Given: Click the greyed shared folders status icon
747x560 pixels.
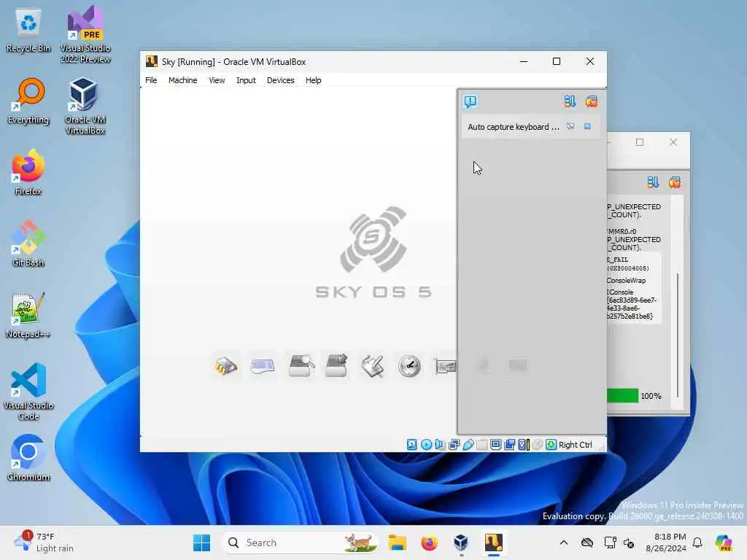Looking at the screenshot, I should [x=481, y=445].
